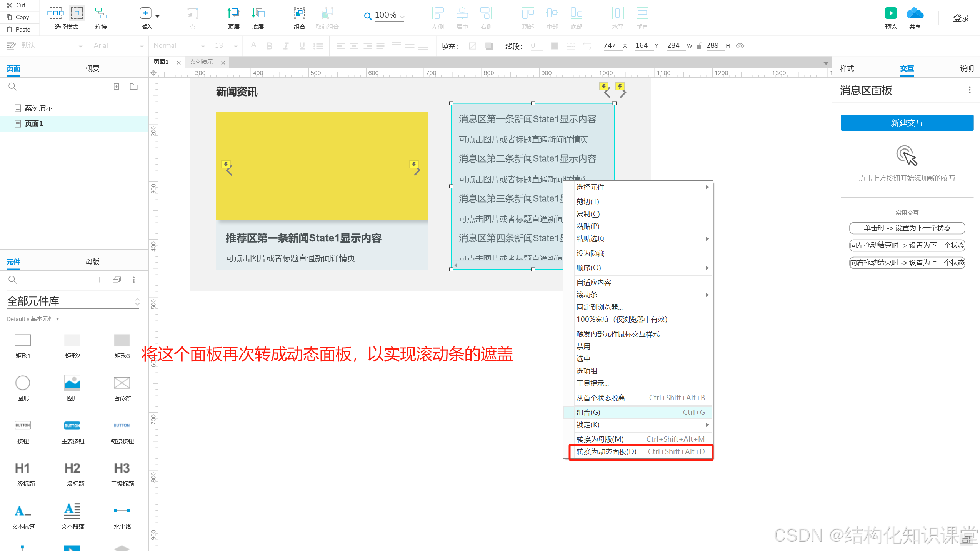Click the 插入 insert plus icon

[x=145, y=13]
